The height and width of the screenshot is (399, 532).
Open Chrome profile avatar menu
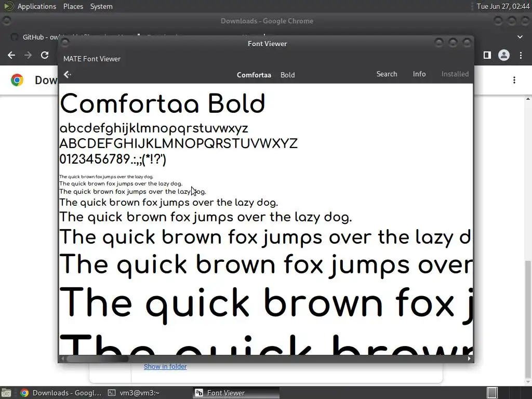(x=504, y=55)
